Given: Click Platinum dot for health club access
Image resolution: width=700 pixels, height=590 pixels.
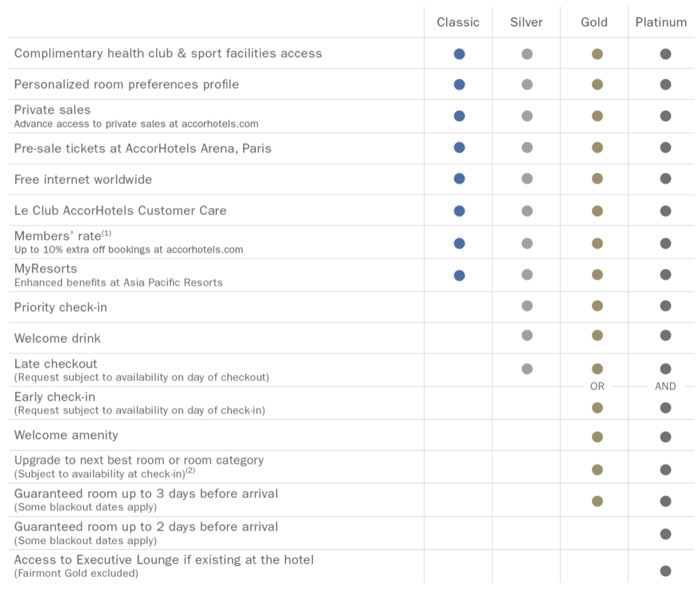Looking at the screenshot, I should [666, 54].
